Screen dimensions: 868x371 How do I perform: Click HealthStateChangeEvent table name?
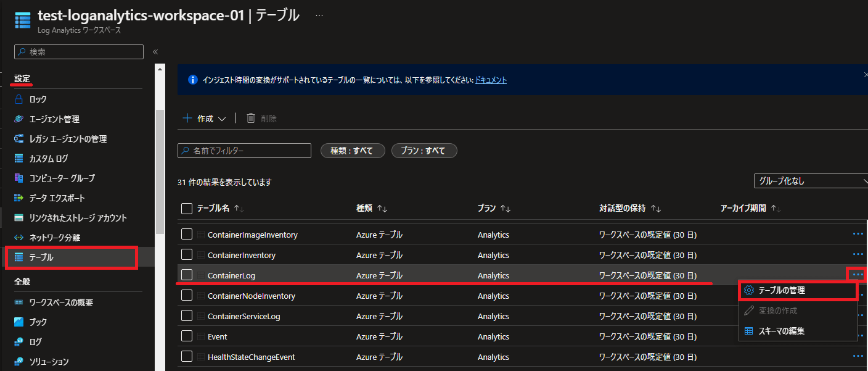251,357
